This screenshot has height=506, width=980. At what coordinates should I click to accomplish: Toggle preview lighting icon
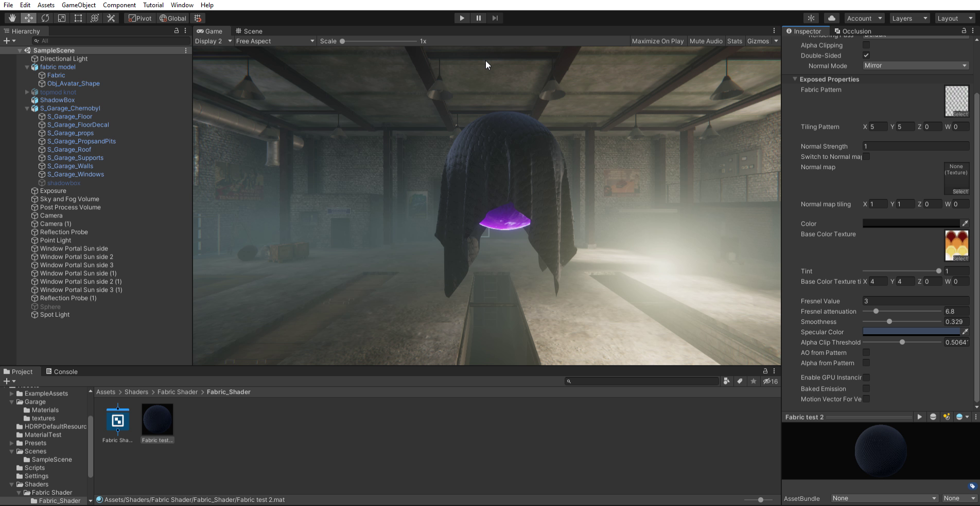[947, 417]
